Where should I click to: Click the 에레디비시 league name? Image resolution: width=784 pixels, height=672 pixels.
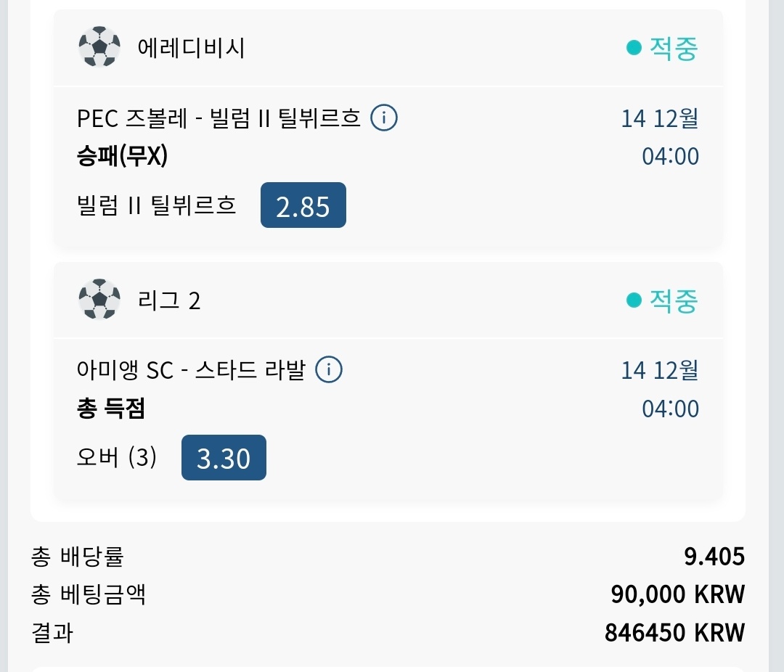click(x=191, y=48)
